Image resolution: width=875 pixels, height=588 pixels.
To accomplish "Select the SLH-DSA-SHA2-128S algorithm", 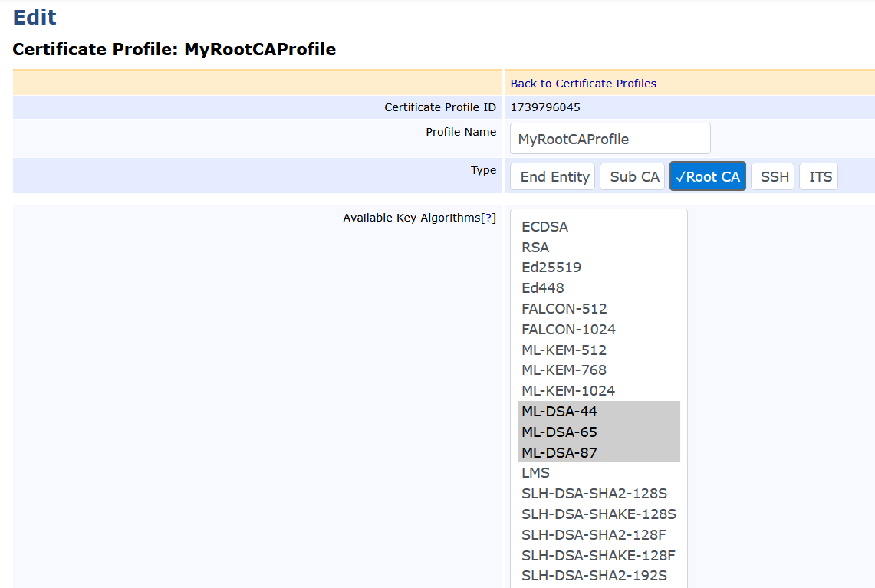I will click(x=594, y=493).
